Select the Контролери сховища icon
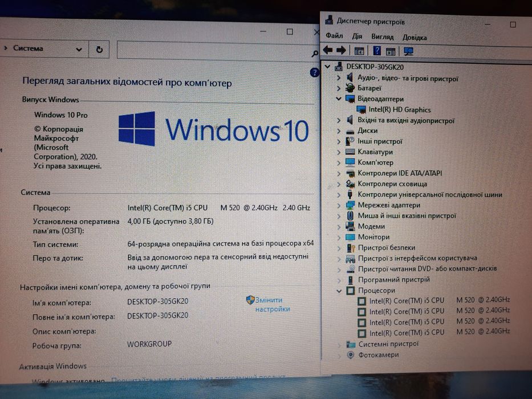 350,184
